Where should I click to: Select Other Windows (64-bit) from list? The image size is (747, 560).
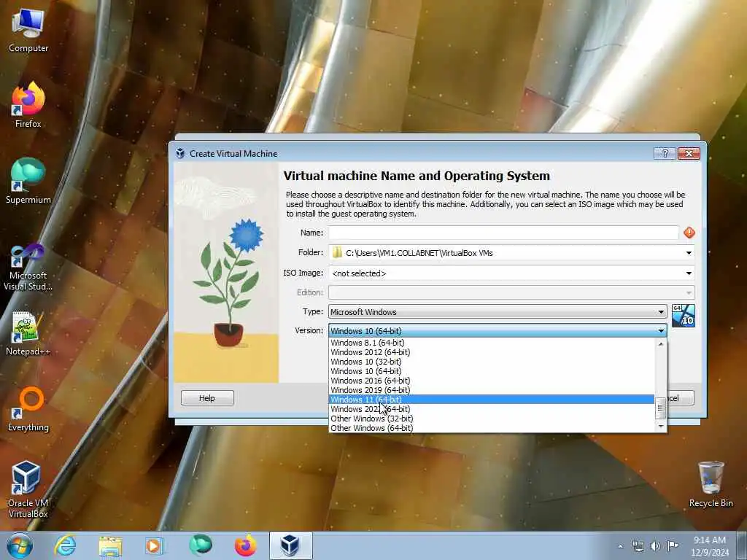click(492, 428)
